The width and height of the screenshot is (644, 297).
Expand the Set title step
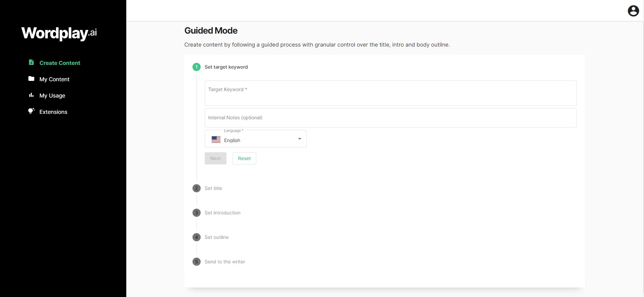point(213,188)
